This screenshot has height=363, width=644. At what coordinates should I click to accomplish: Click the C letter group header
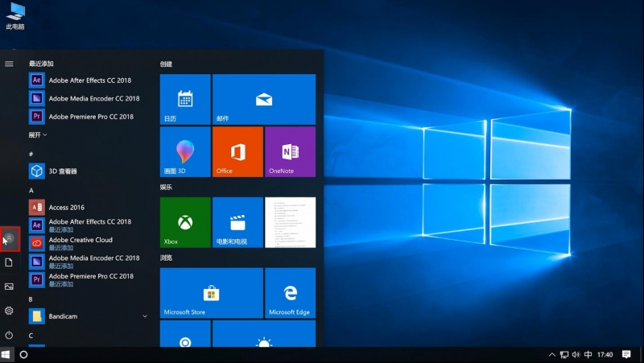(31, 336)
